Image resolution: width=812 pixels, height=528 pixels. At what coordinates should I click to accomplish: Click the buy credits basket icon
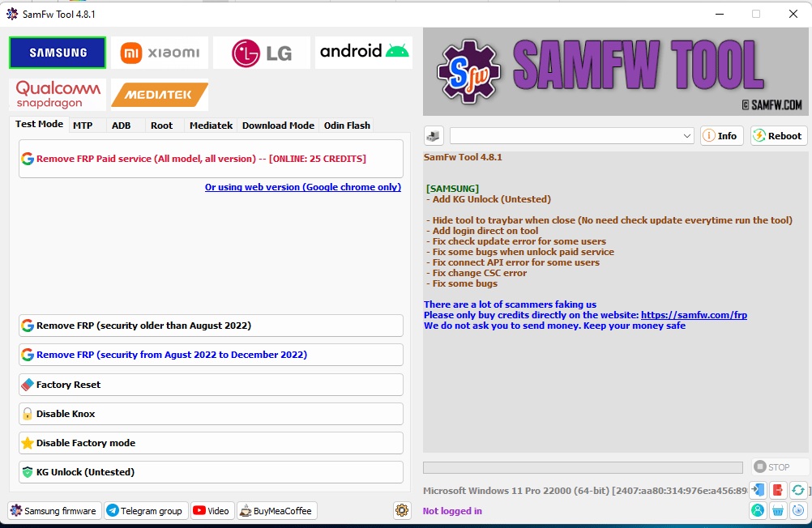(778, 510)
